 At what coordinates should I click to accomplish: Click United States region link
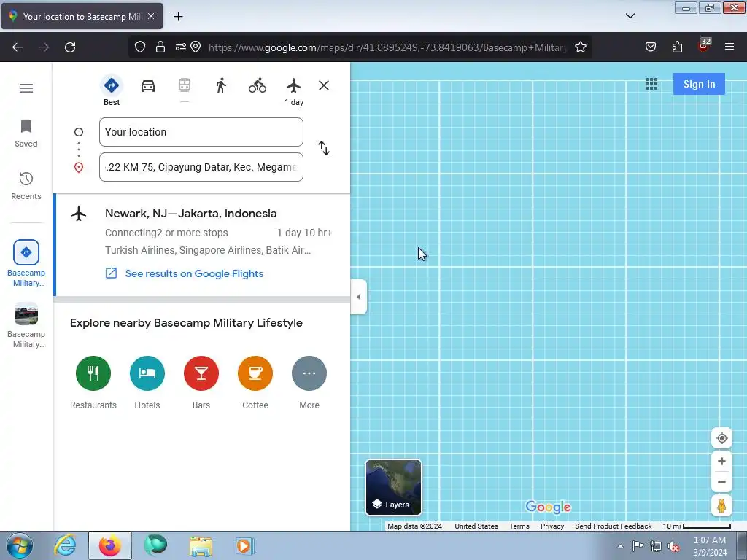point(476,526)
